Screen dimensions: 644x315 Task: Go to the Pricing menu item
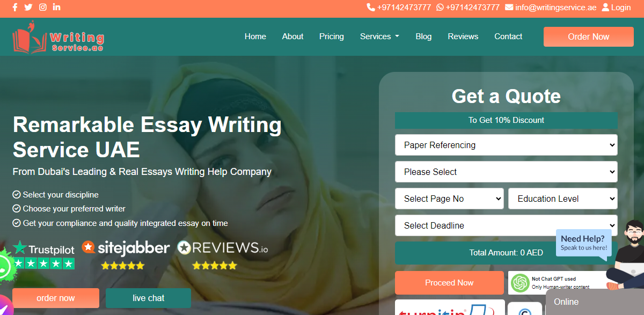(332, 36)
